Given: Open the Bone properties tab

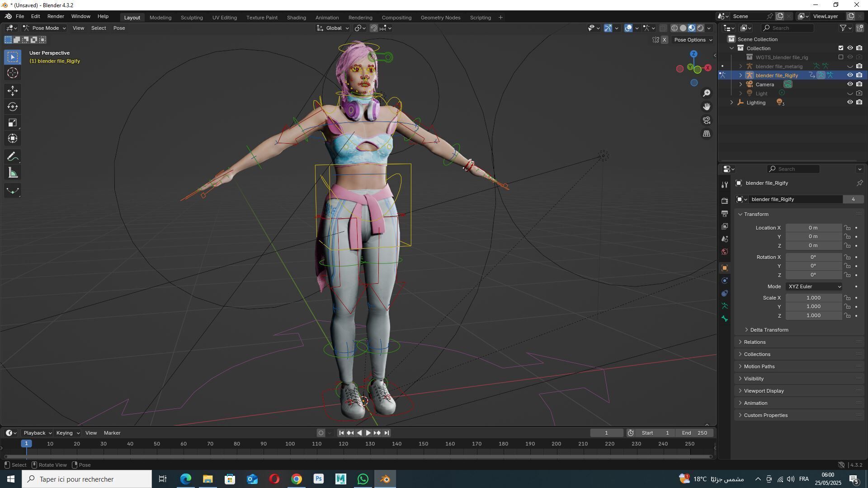Looking at the screenshot, I should coord(725,319).
